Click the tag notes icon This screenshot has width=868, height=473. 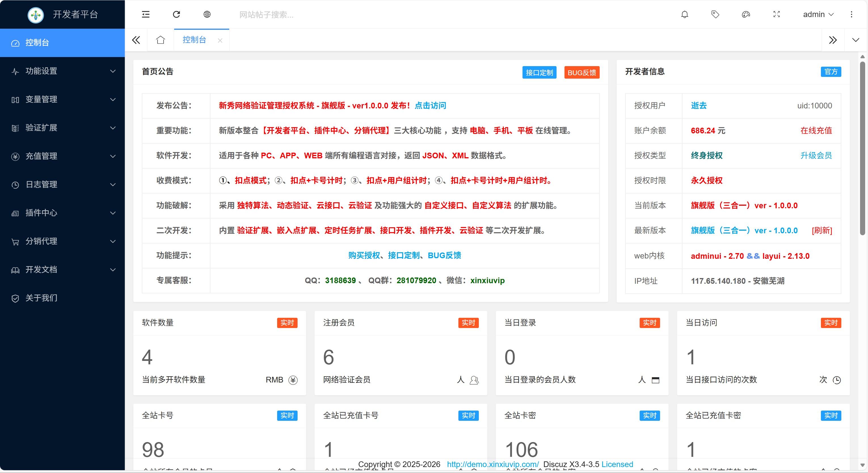(x=715, y=14)
